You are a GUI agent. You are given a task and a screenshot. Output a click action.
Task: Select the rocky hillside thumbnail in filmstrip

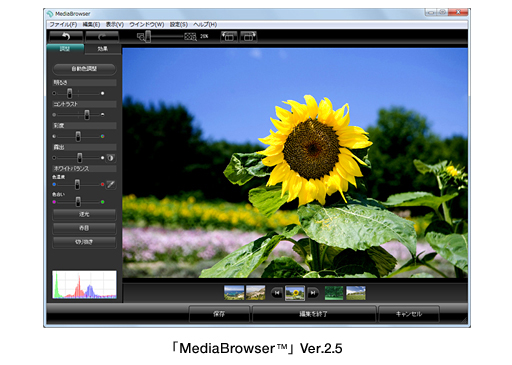(255, 293)
